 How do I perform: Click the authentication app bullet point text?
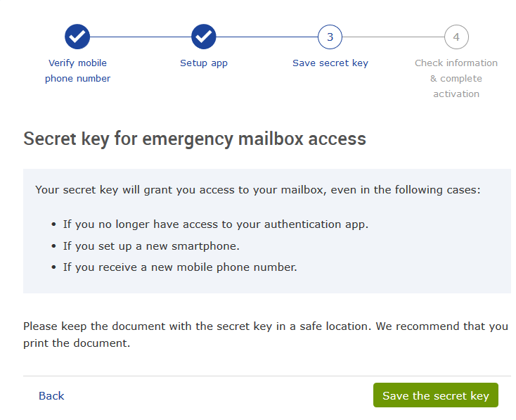point(216,224)
